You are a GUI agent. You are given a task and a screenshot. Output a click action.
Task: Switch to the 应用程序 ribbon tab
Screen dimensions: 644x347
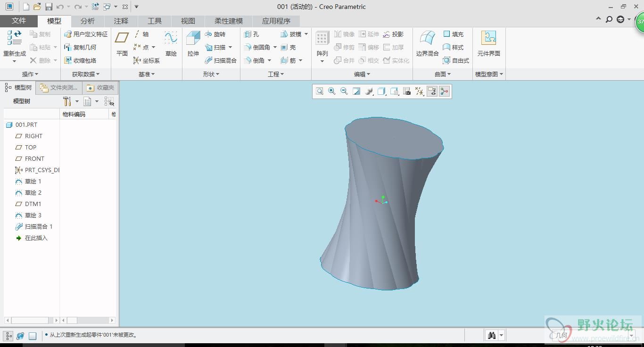click(x=276, y=21)
